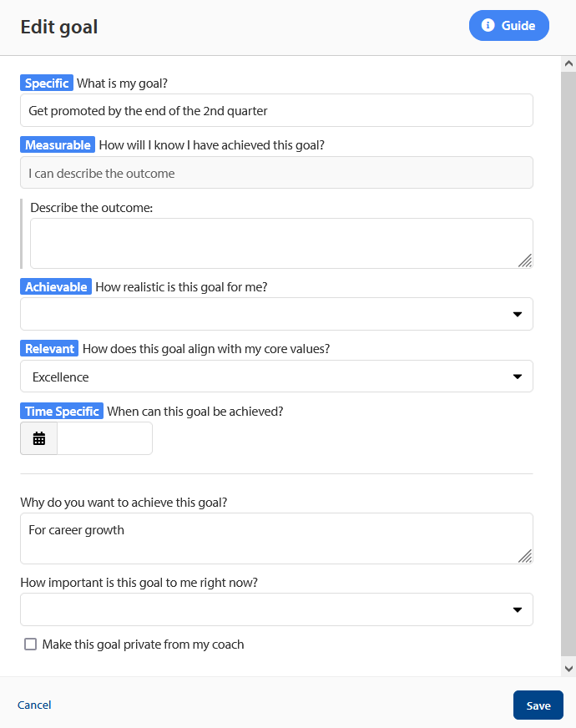
Task: Click resize handle of Describe the outcome box
Action: [x=525, y=260]
